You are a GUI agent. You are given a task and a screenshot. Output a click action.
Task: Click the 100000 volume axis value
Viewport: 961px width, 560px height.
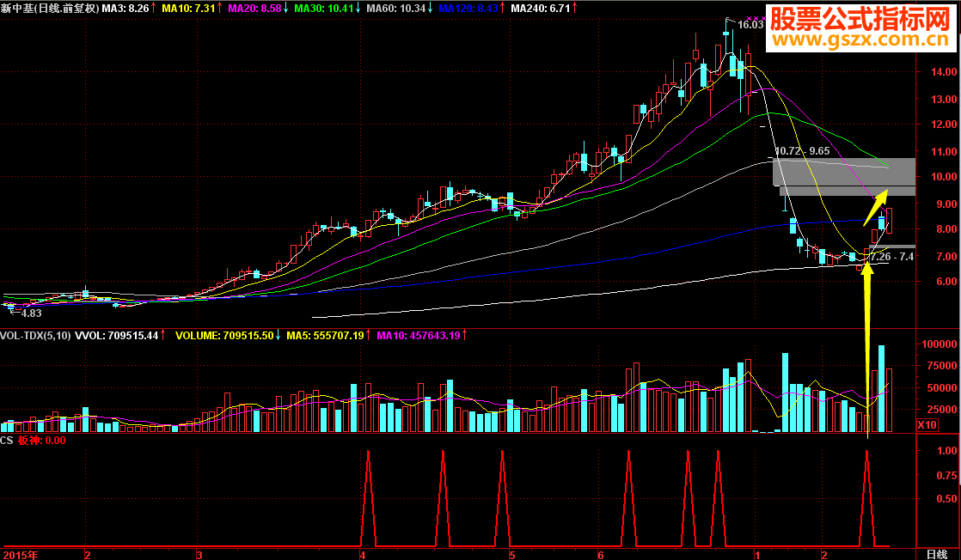[x=940, y=344]
